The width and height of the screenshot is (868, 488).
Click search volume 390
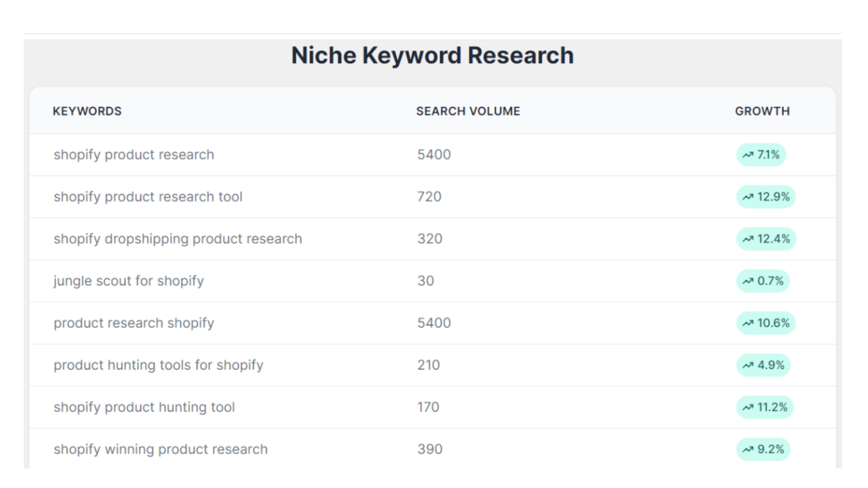point(430,449)
